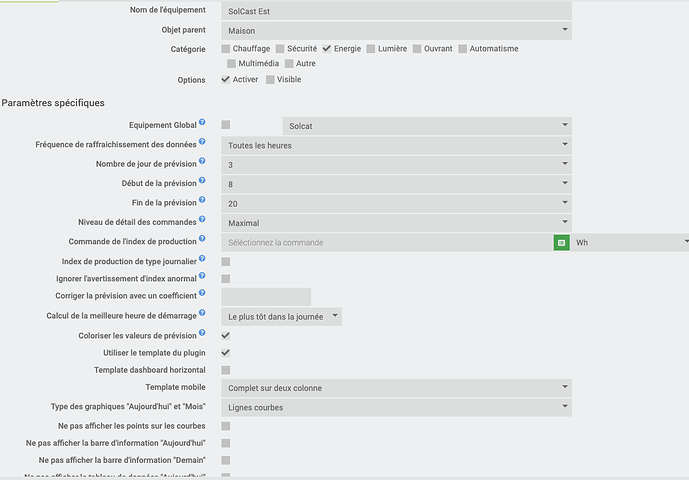Screen dimensions: 689x480
Task: Click the Nom de l'équipement text field
Action: click(x=396, y=11)
